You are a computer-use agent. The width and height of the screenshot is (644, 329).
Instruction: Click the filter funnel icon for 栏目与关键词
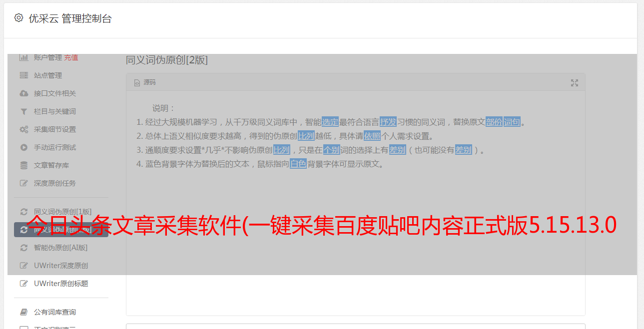23,111
